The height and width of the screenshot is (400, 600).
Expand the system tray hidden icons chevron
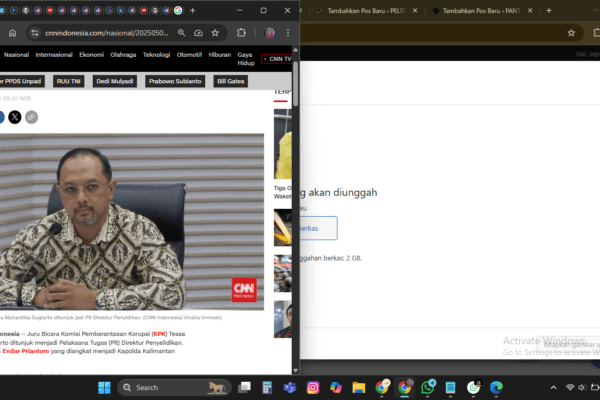coord(553,388)
